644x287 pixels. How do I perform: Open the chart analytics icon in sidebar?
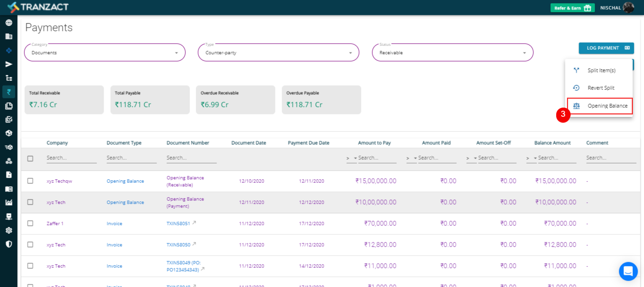(9, 202)
